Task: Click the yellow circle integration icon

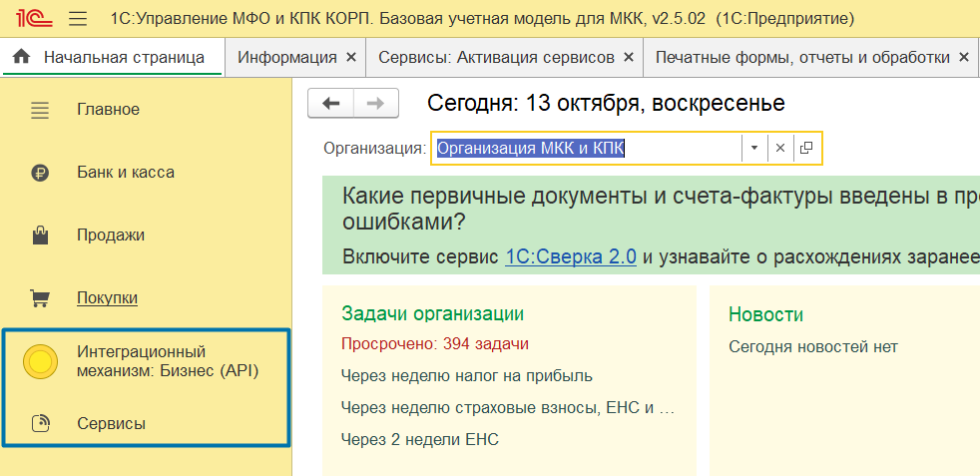Action: 40,362
